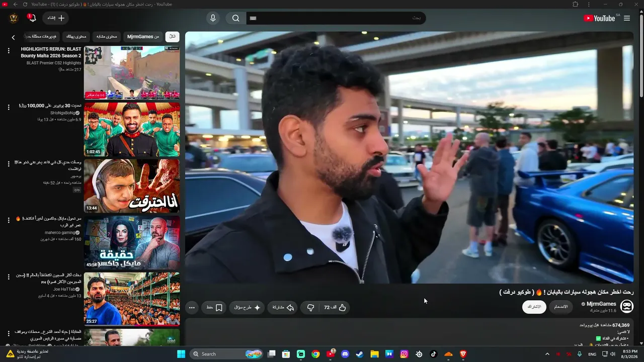Open the MjrmGames channel avatar

[x=627, y=306]
